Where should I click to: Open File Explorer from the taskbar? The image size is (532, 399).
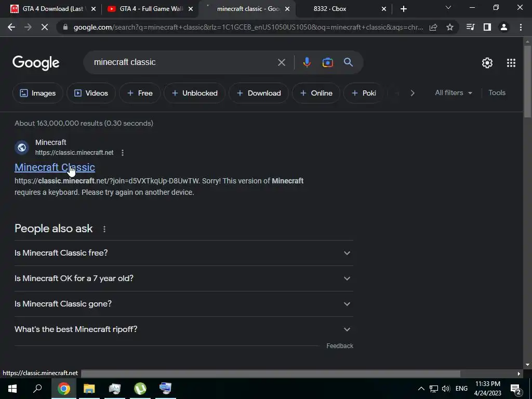point(89,389)
